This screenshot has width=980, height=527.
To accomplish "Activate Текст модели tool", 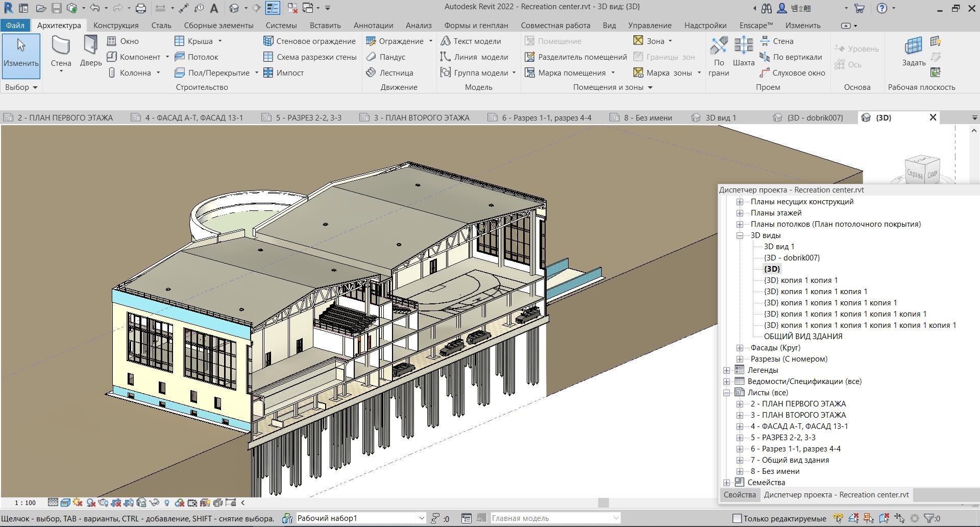I will (x=471, y=41).
